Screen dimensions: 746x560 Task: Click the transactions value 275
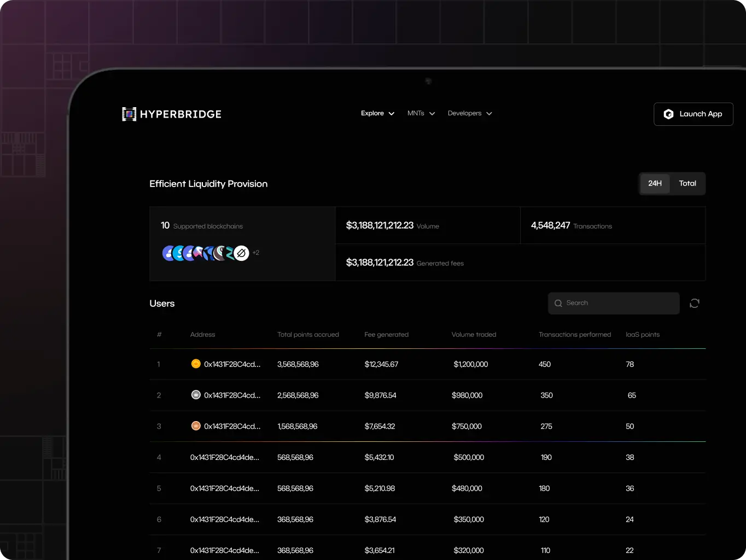[546, 426]
